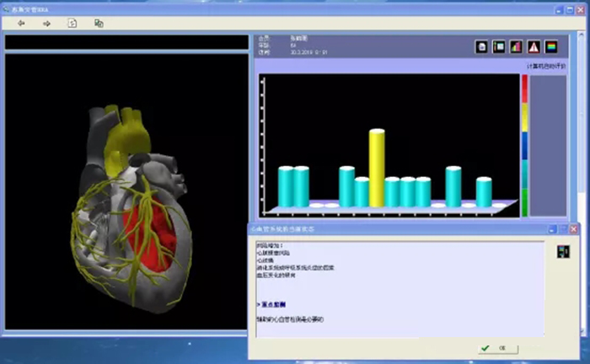Screen dimensions: 590x364
Task: Open the rainbow color spectrum icon
Action: point(551,46)
